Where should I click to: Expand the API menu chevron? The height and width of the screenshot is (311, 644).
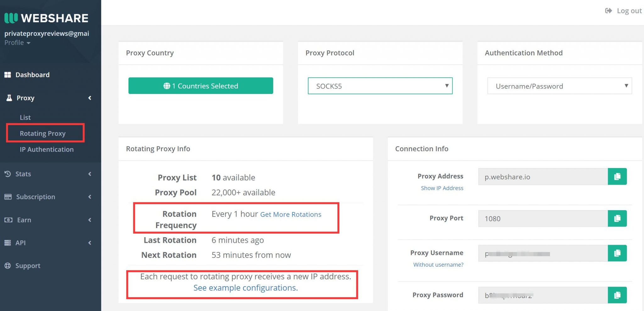point(90,243)
